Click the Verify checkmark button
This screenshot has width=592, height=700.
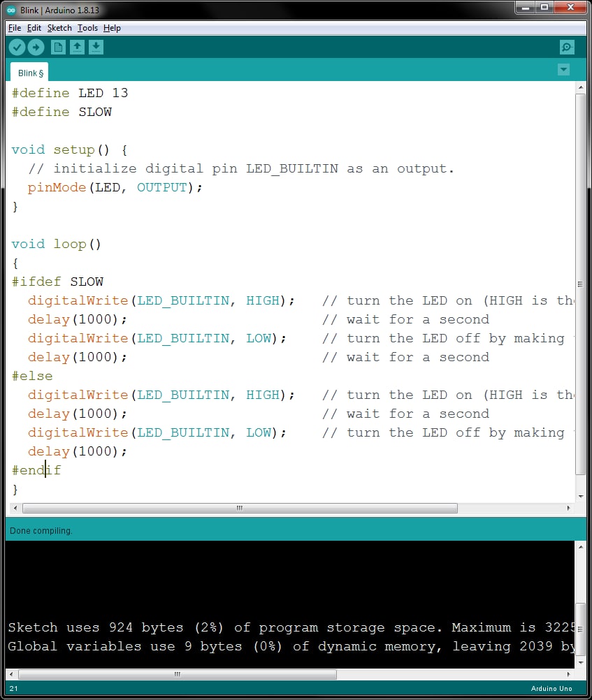coord(17,47)
